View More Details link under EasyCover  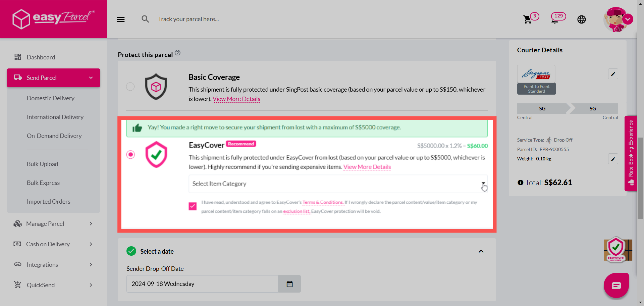[x=367, y=167]
